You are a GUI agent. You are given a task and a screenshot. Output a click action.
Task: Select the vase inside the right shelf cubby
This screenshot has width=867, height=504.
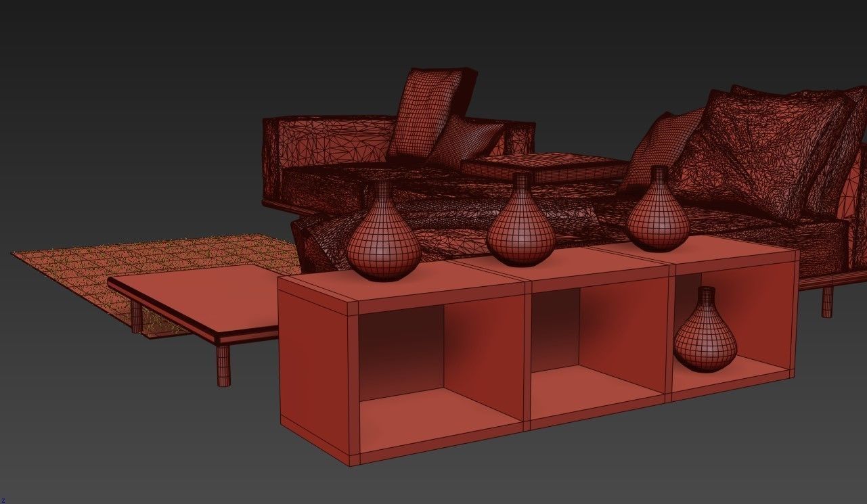point(705,329)
